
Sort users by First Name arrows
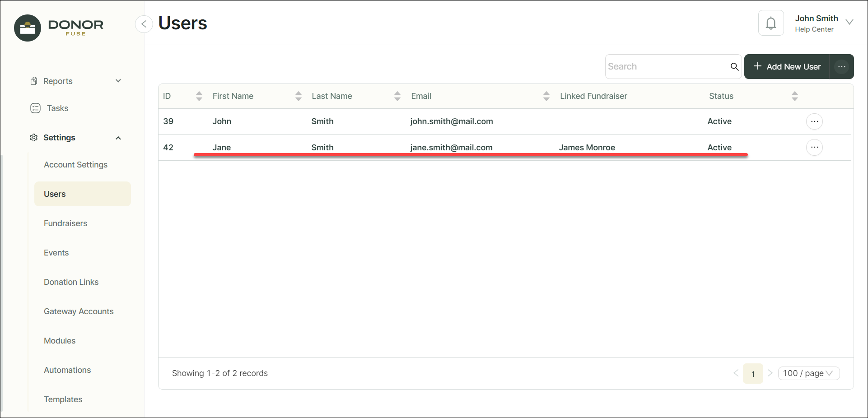[298, 96]
